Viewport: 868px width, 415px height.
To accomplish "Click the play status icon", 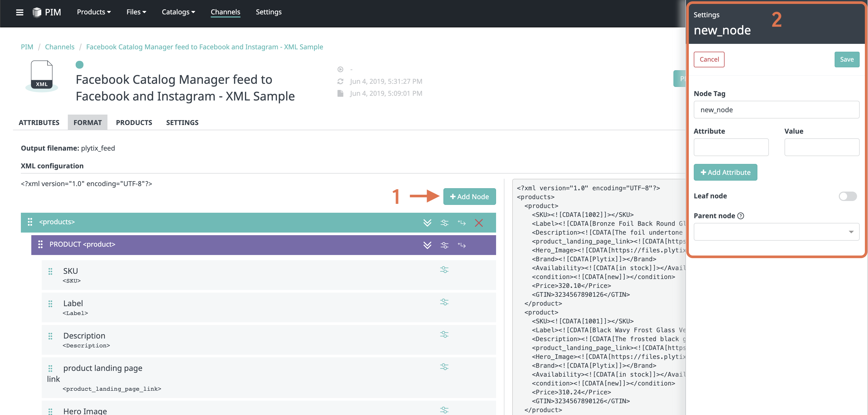I will coord(340,69).
